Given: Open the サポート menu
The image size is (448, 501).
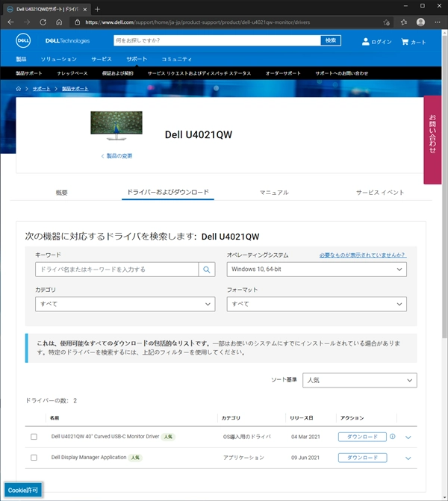Looking at the screenshot, I should pyautogui.click(x=137, y=59).
